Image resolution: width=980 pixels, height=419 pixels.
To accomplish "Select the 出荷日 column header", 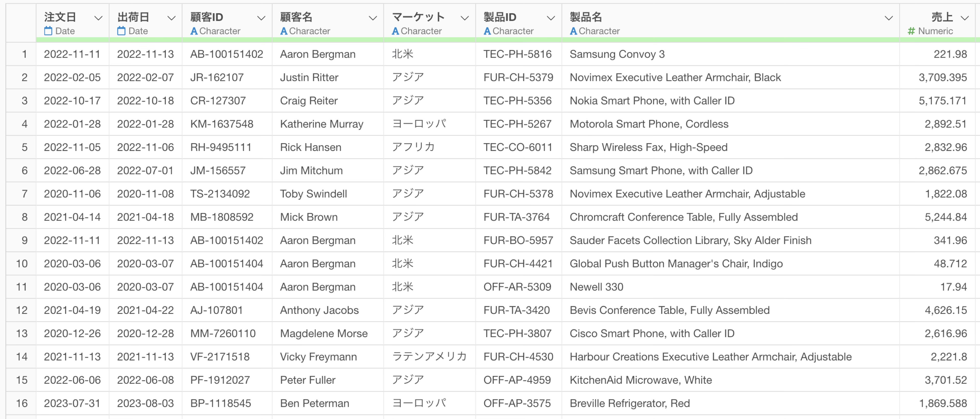I will click(146, 23).
